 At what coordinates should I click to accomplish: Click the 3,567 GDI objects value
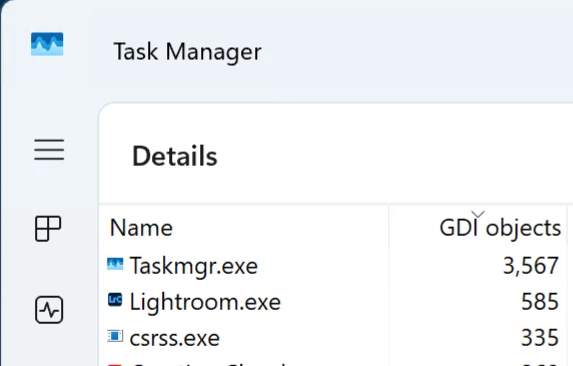(531, 266)
